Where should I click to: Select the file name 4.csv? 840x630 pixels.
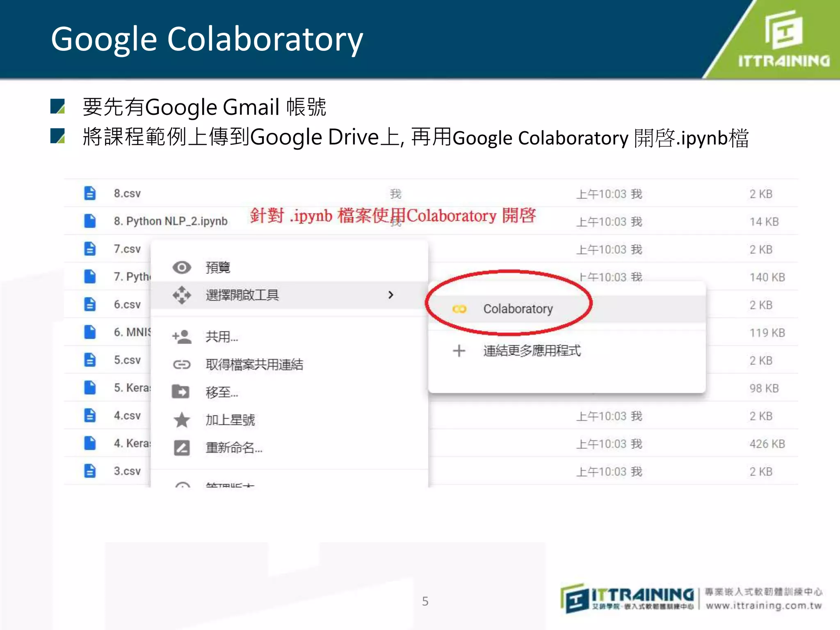pyautogui.click(x=127, y=415)
